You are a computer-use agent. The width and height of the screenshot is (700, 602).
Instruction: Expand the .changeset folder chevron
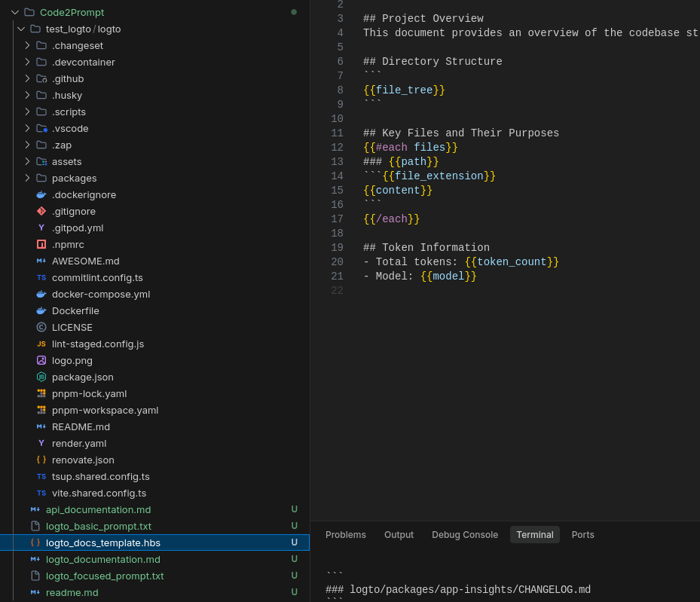point(27,45)
